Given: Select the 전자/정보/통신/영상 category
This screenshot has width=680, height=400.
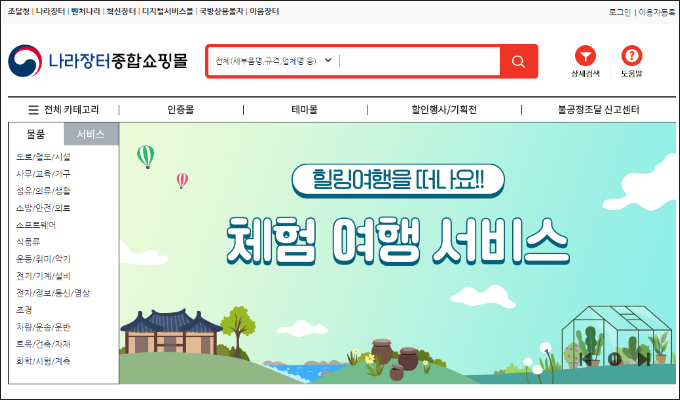Looking at the screenshot, I should click(x=53, y=293).
